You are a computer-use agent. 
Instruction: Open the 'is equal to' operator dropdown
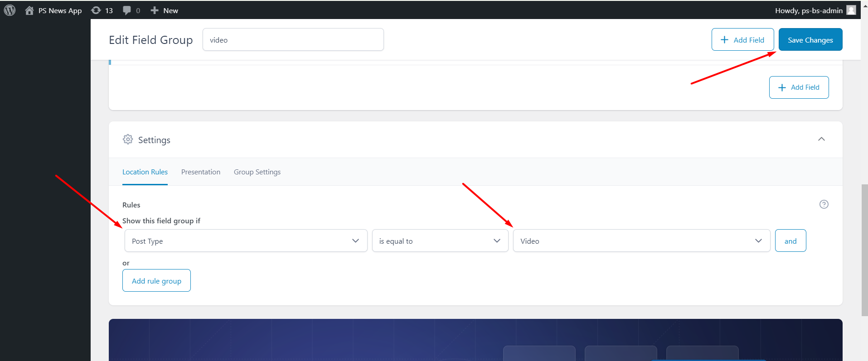pos(440,241)
